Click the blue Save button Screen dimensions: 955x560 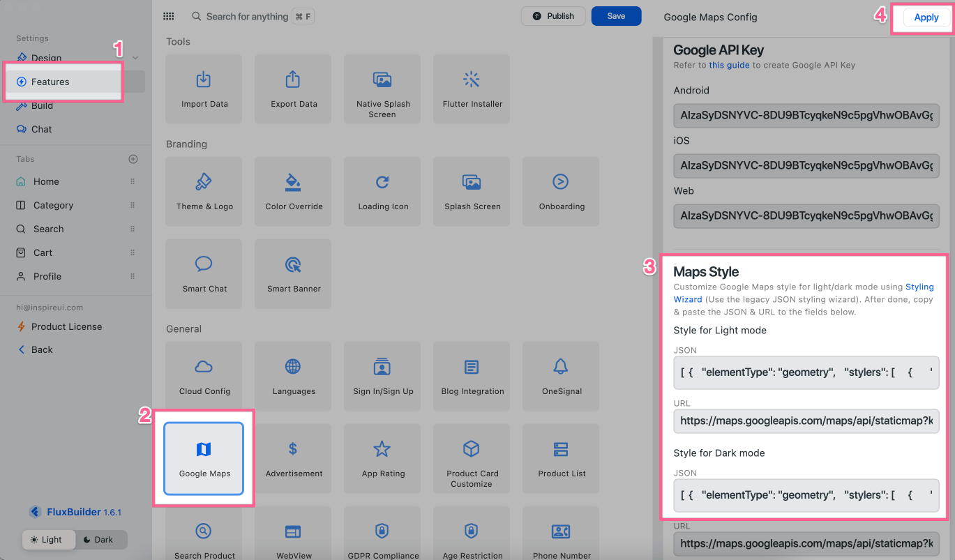point(616,16)
